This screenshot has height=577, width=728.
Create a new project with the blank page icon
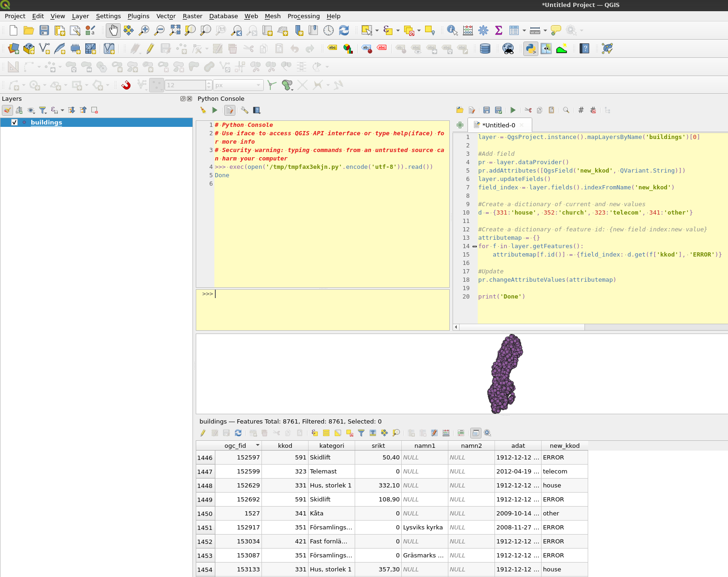click(x=14, y=30)
